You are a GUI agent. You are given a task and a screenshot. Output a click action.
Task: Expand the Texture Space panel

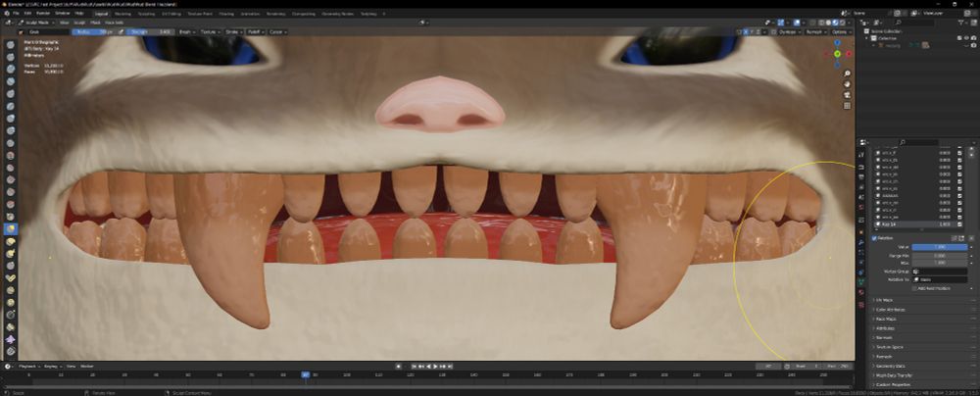(888, 347)
